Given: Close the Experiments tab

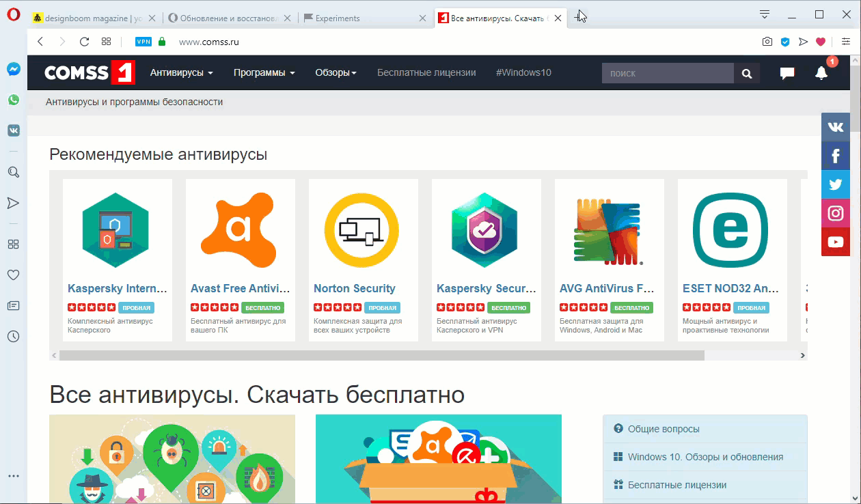Looking at the screenshot, I should pyautogui.click(x=424, y=18).
